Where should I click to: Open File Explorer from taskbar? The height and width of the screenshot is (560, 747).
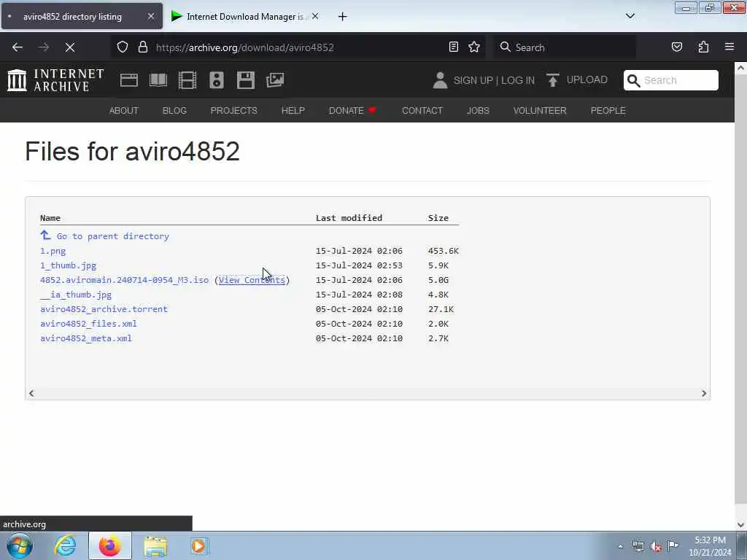click(155, 546)
